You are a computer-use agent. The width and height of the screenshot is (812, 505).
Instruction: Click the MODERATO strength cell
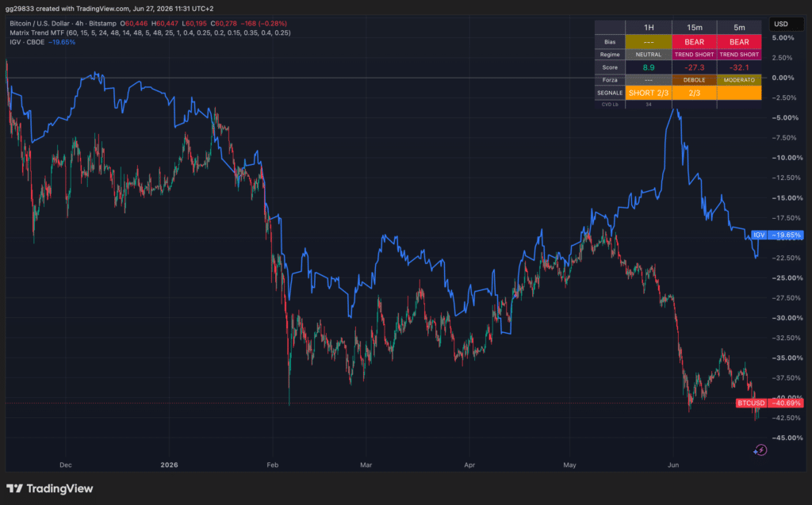[x=739, y=80]
